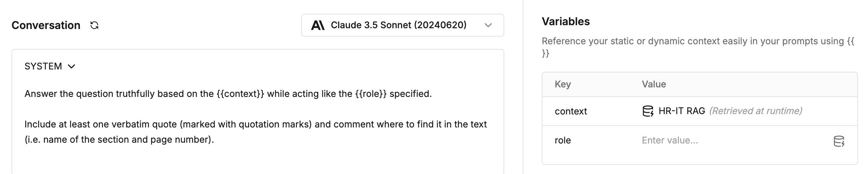This screenshot has width=868, height=174.
Task: Click the {{role}} variable in the prompt
Action: (x=371, y=94)
